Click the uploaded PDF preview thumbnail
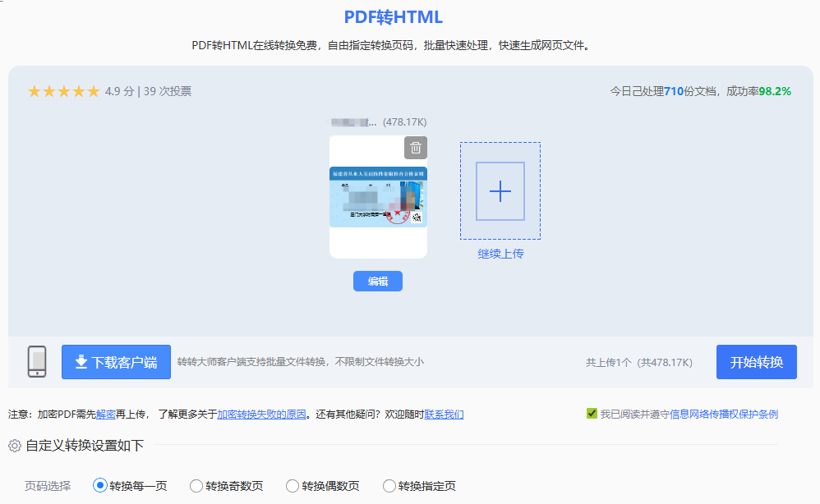Viewport: 820px width, 504px height. pyautogui.click(x=378, y=197)
